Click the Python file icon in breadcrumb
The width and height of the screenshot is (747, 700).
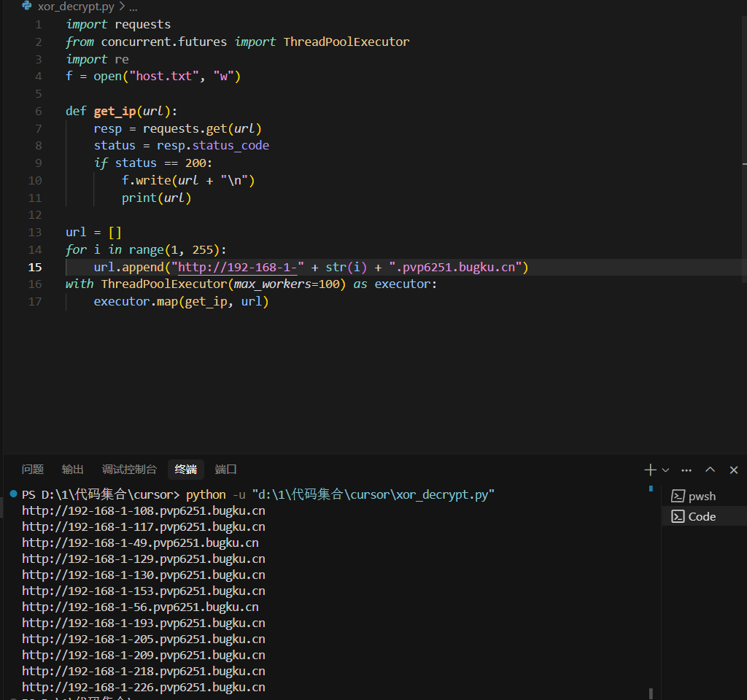(x=27, y=6)
